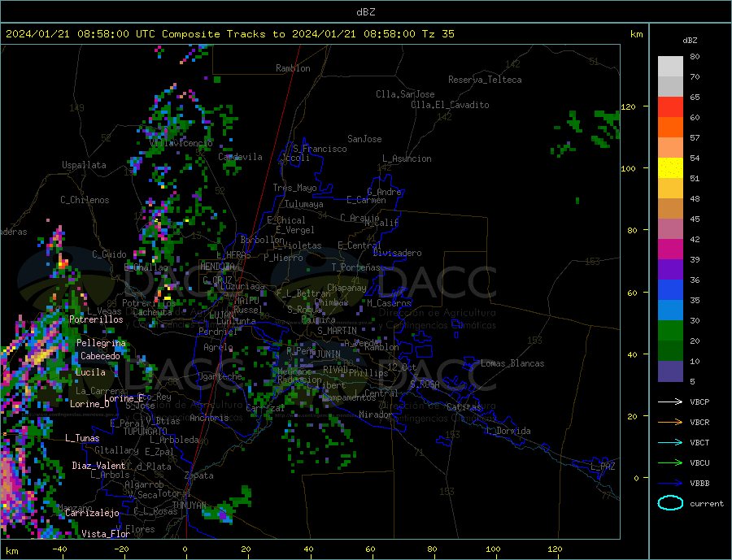The width and height of the screenshot is (732, 560).
Task: Click the Reserva_Telteca label
Action: 485,80
